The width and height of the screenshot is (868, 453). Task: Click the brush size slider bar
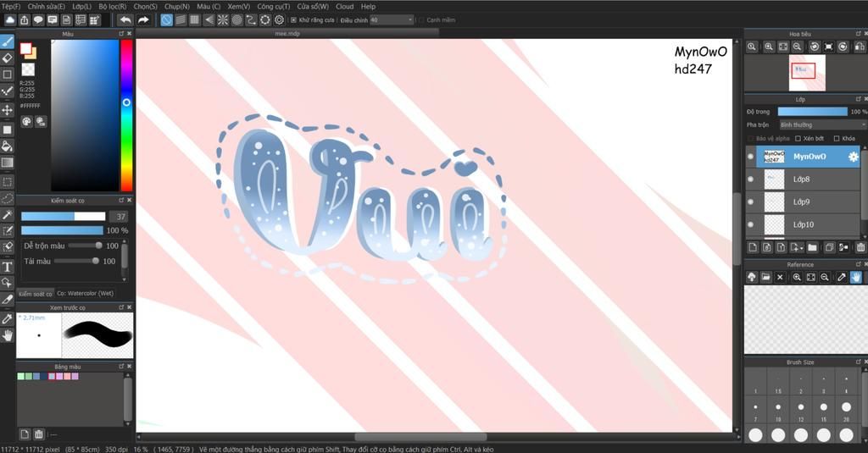63,216
